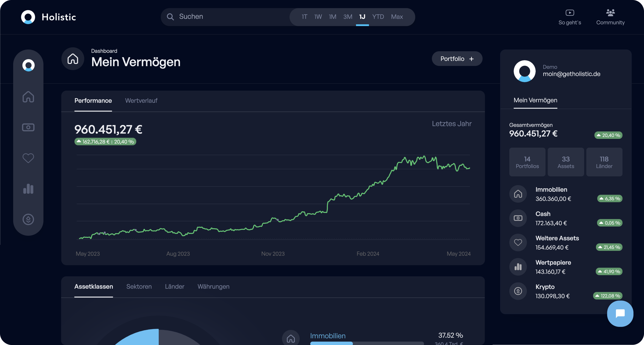Screen dimensions: 644x345
Task: Open the Krypto coin icon in sidebar
Action: coord(28,219)
